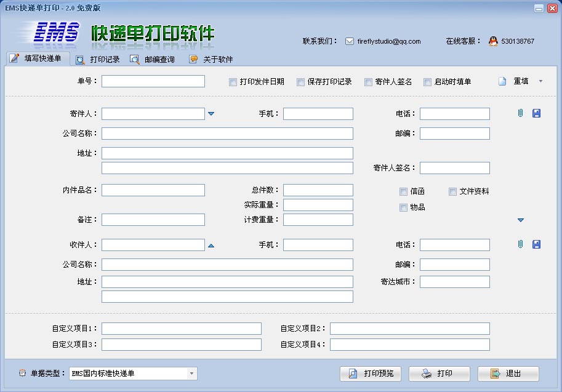Expand the blue arrow below the 信函 checkboxes
The height and width of the screenshot is (392, 562).
521,219
